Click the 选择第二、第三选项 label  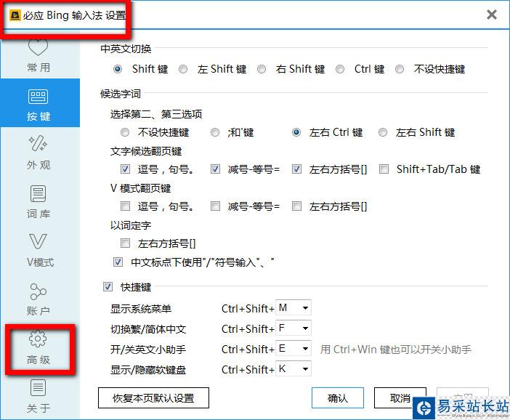[156, 114]
